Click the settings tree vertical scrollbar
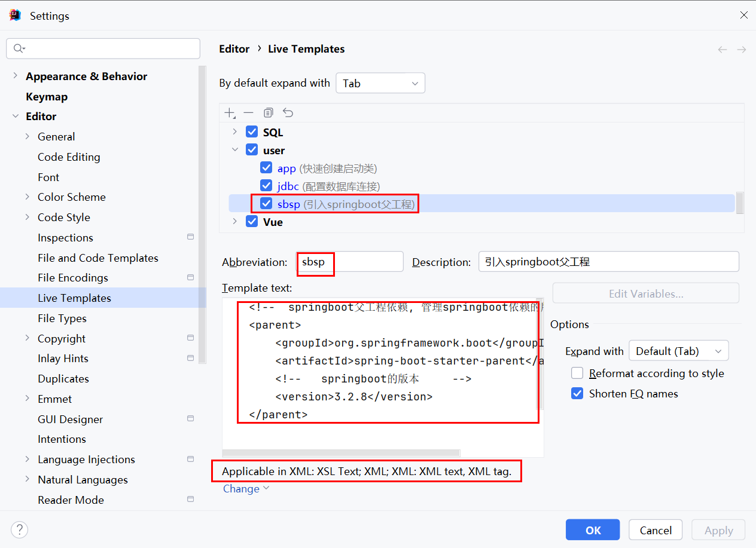This screenshot has height=548, width=756. [202, 215]
